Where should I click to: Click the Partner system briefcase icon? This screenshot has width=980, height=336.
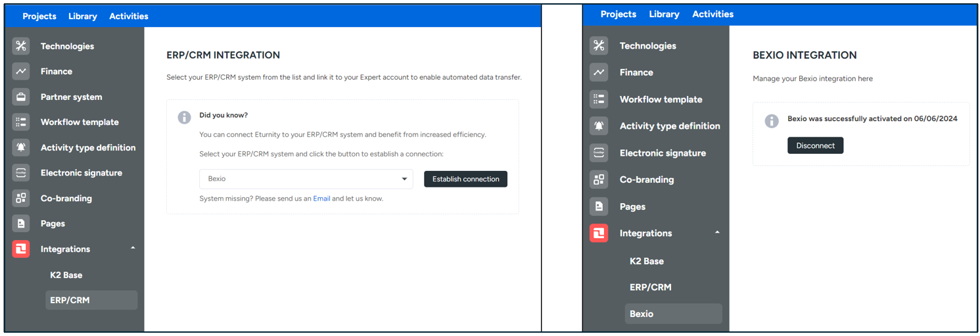pyautogui.click(x=21, y=97)
